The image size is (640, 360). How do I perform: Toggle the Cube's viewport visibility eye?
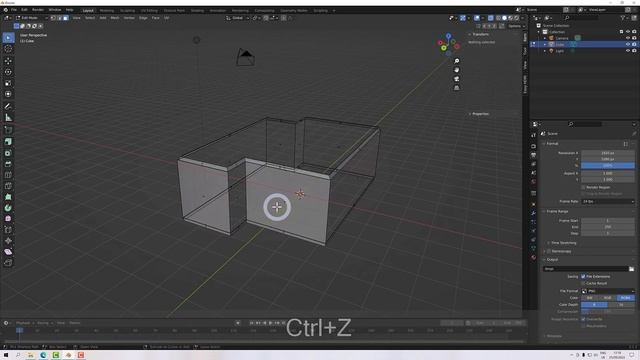pos(628,44)
